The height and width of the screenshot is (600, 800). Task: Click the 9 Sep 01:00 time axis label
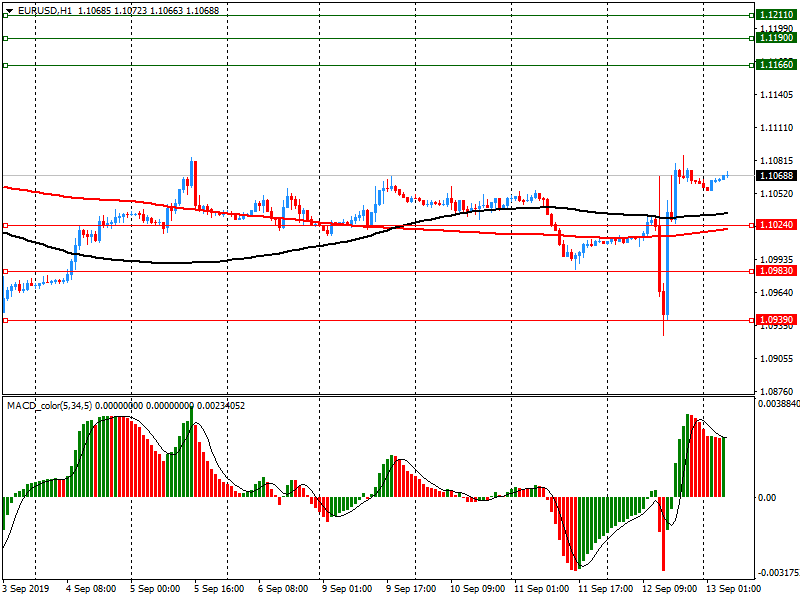pyautogui.click(x=347, y=589)
